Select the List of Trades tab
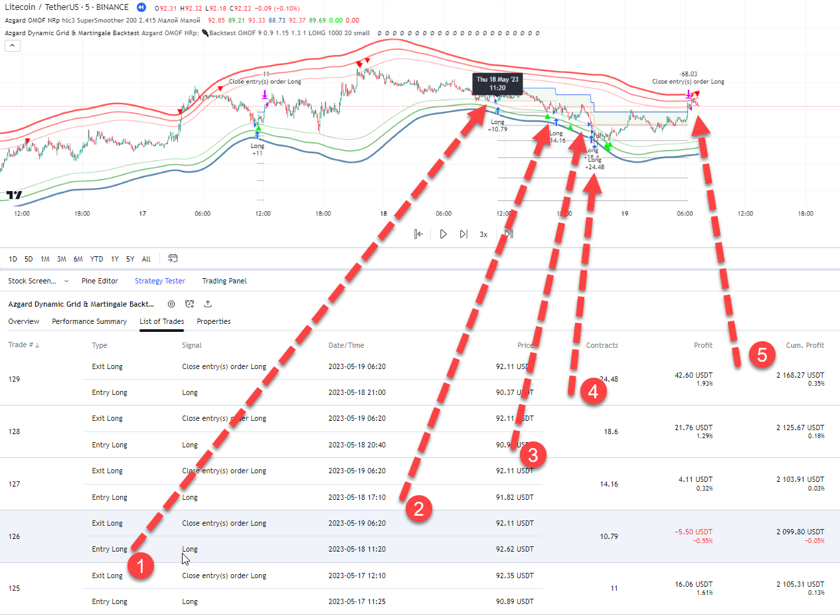 (x=162, y=321)
